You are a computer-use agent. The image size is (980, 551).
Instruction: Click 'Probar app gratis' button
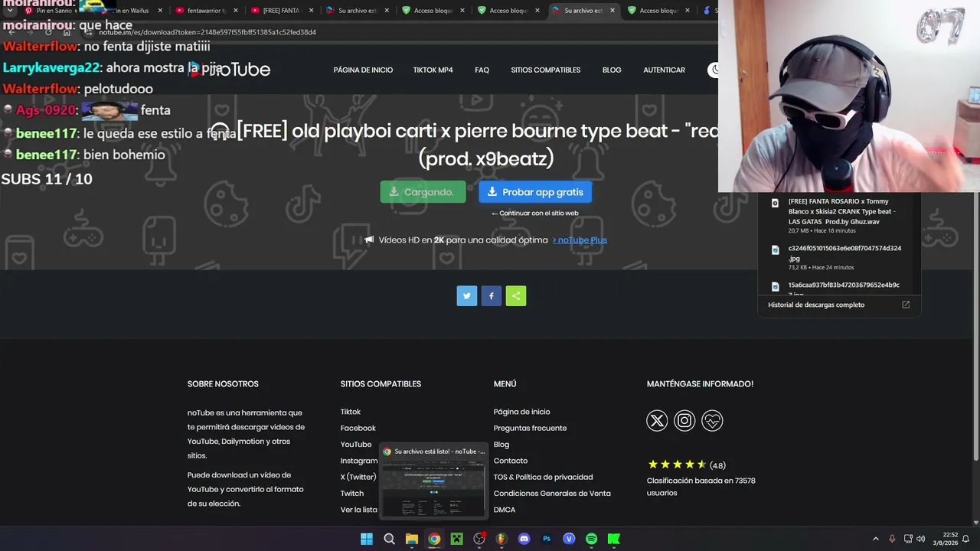click(x=535, y=192)
